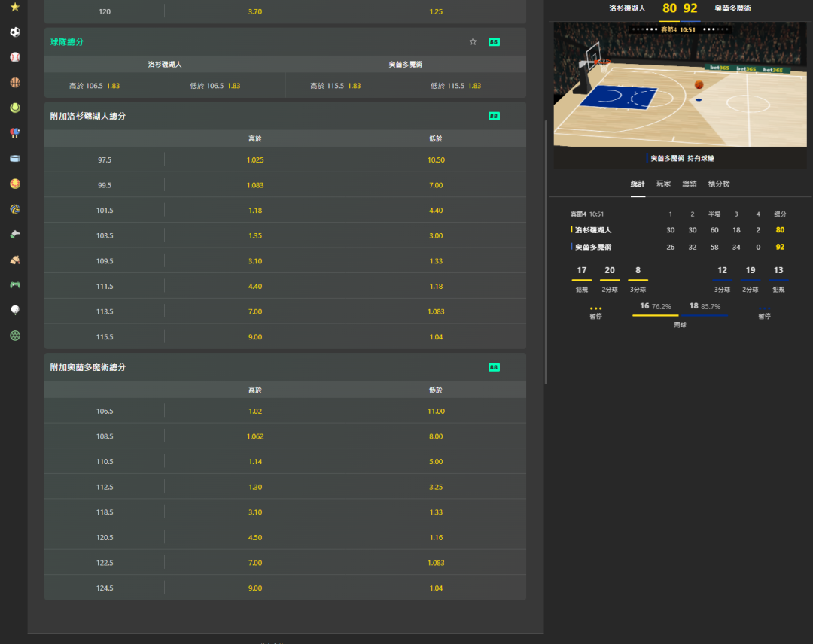Open favorites star in left sidebar

(x=15, y=7)
